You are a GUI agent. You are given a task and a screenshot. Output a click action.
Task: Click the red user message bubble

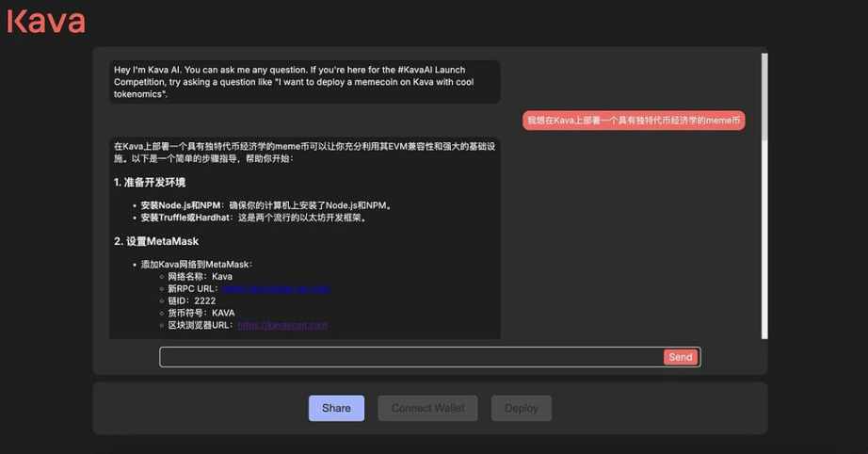pyautogui.click(x=634, y=121)
